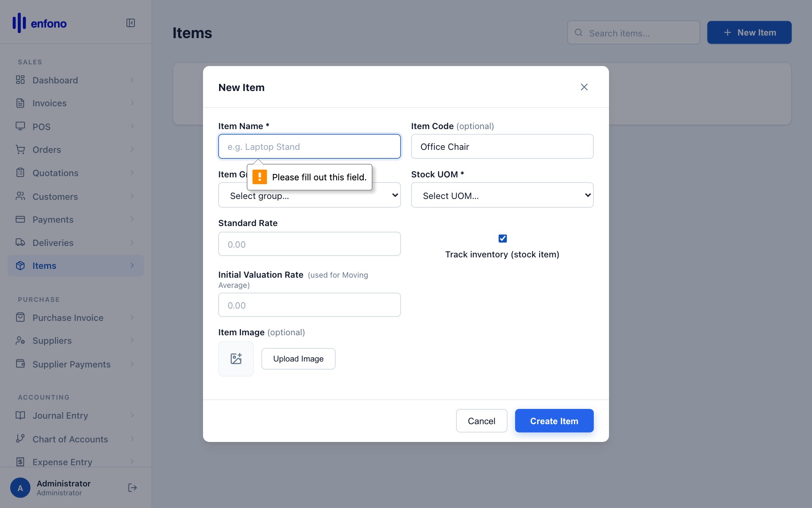Open Customers in the sidebar menu
Image resolution: width=812 pixels, height=508 pixels.
tap(55, 196)
